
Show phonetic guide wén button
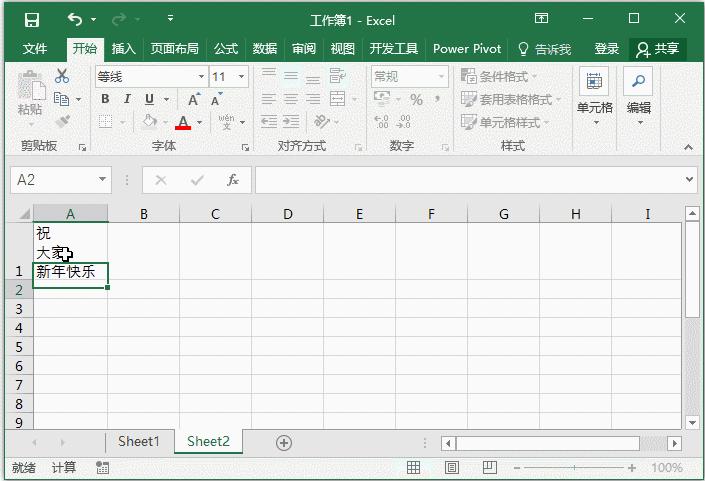coord(226,122)
